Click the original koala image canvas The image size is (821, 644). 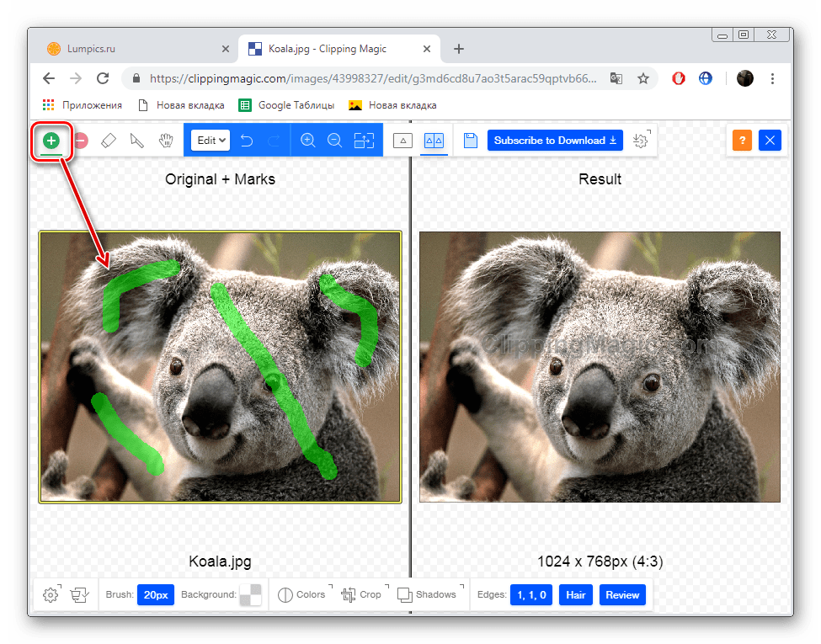click(220, 366)
